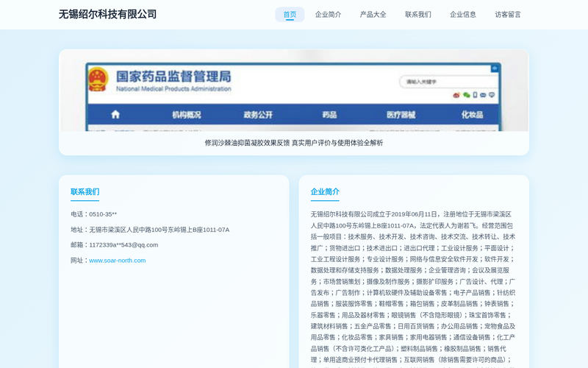The height and width of the screenshot is (368, 588).
Task: Visit the 访客留言 page
Action: pos(508,15)
